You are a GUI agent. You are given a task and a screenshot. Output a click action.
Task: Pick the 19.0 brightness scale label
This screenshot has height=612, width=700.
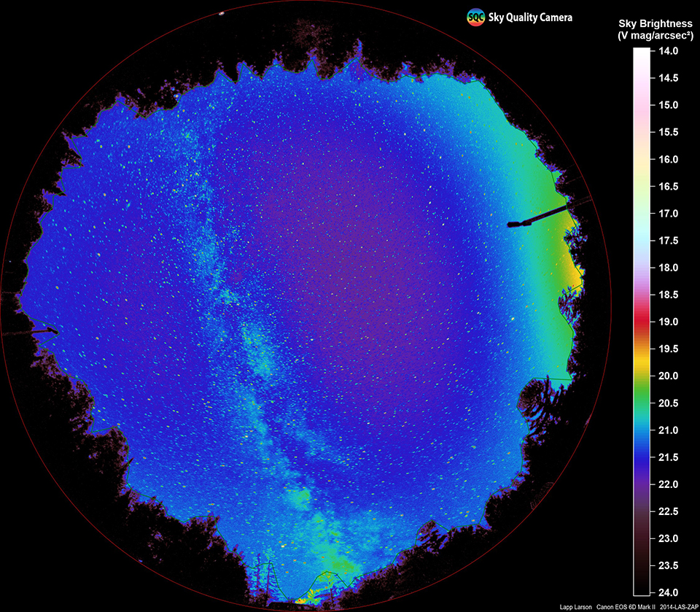coord(669,322)
